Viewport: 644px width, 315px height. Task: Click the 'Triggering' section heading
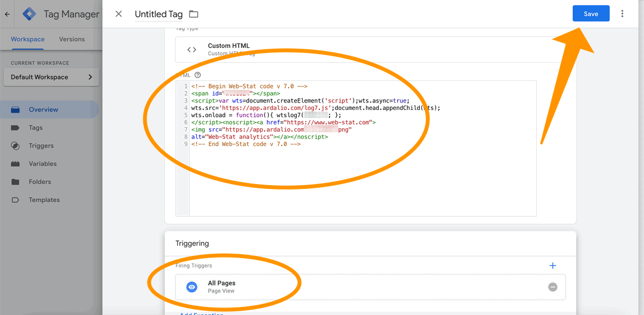click(192, 244)
